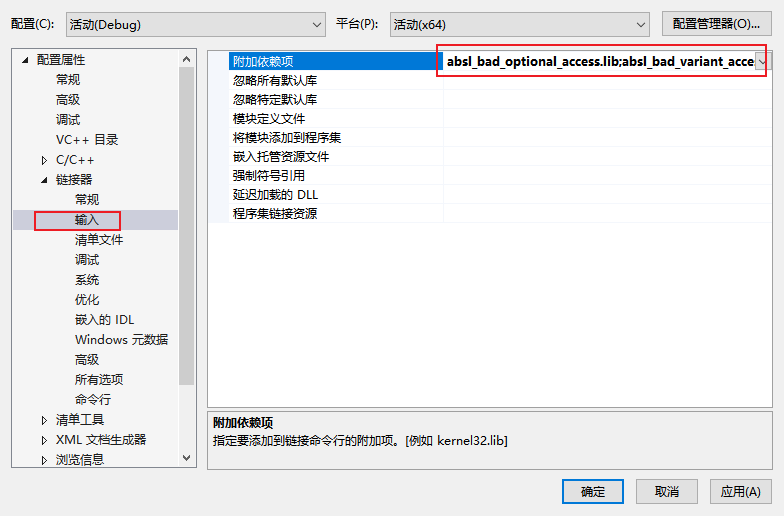Expand the 清单工具 tree node
The image size is (784, 516).
point(44,420)
